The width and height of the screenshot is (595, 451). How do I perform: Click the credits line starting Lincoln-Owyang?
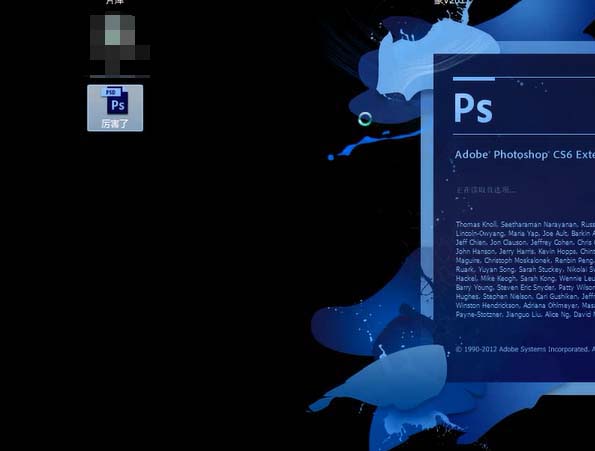pos(525,233)
